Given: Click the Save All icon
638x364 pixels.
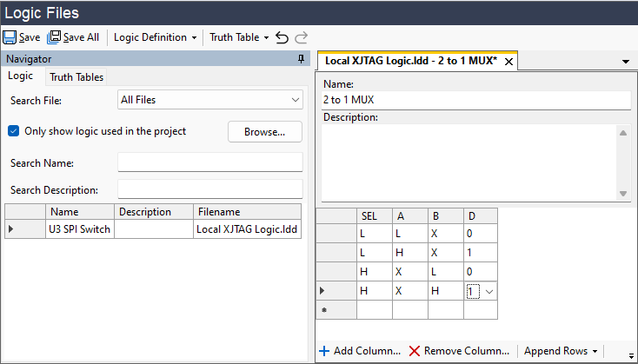Looking at the screenshot, I should [x=54, y=37].
